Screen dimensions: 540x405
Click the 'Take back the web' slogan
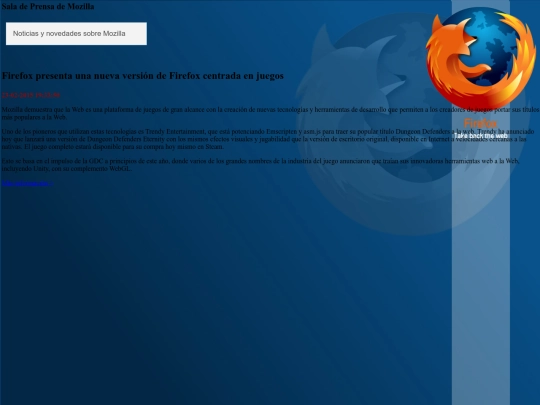(x=481, y=136)
